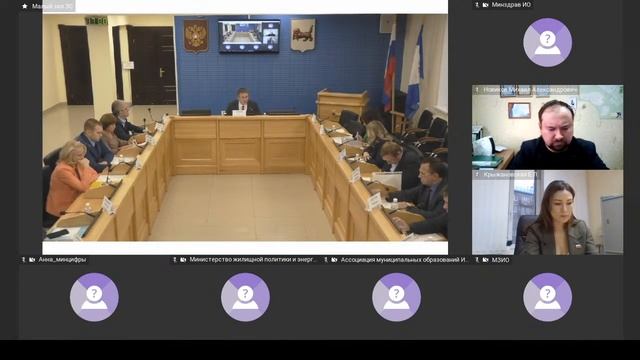Select Министерство жилищной политики participant avatar
640x360 pixels.
(245, 297)
